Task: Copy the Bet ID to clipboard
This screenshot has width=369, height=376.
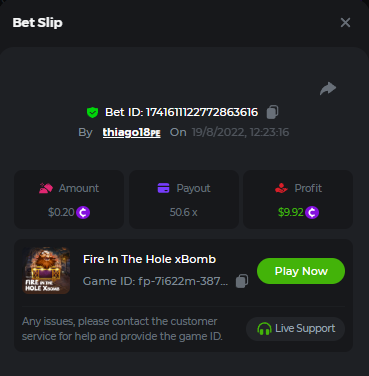Action: tap(272, 112)
